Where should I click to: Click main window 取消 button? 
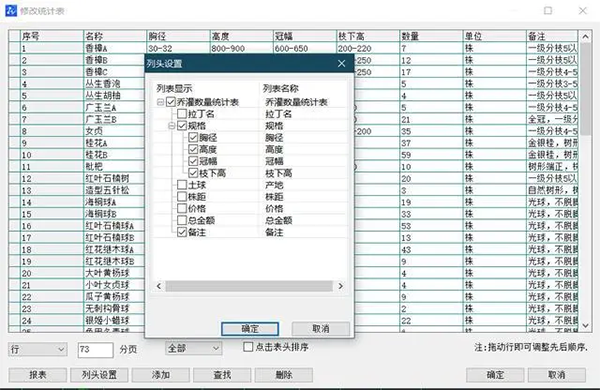557,375
